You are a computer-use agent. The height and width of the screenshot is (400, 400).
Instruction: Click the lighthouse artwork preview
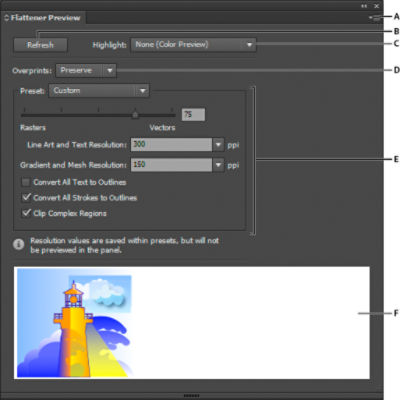coord(76,323)
